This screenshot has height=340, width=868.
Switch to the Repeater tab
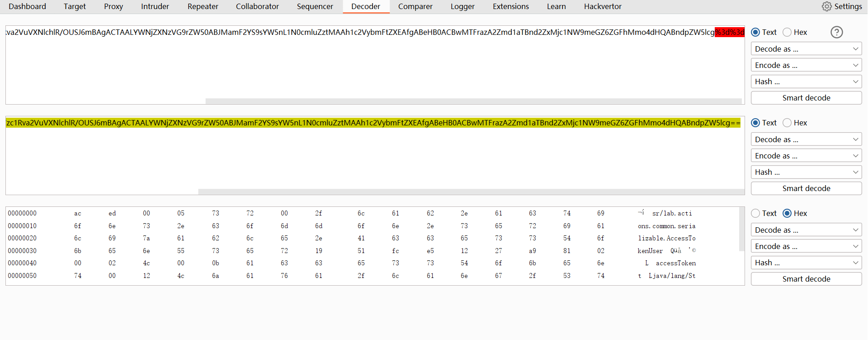tap(203, 6)
